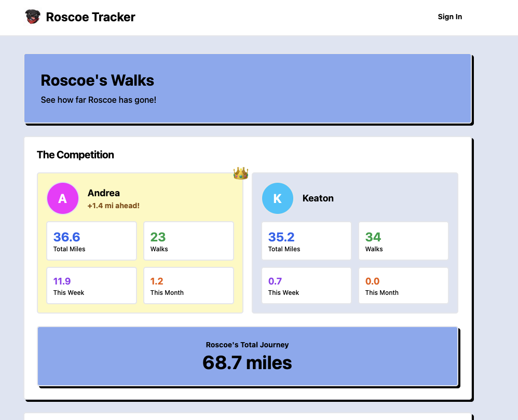This screenshot has height=420, width=518.
Task: Click Keaton's 0.7 This Week tile
Action: point(307,286)
